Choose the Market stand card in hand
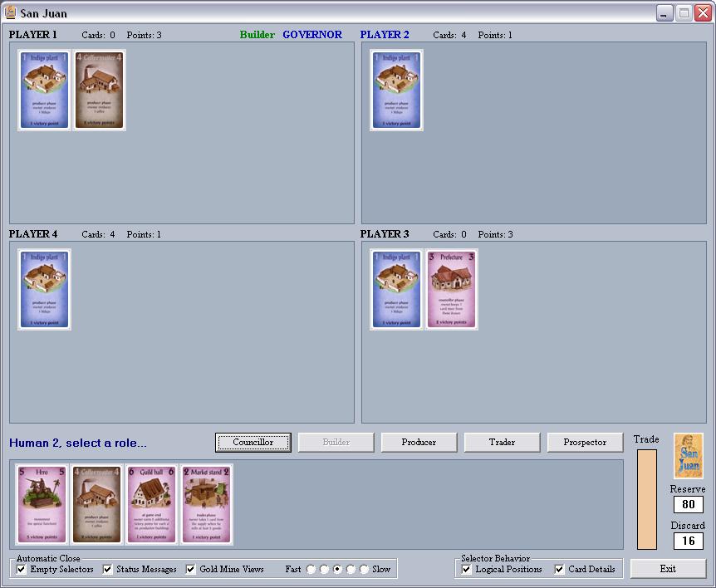The height and width of the screenshot is (588, 716). click(206, 504)
